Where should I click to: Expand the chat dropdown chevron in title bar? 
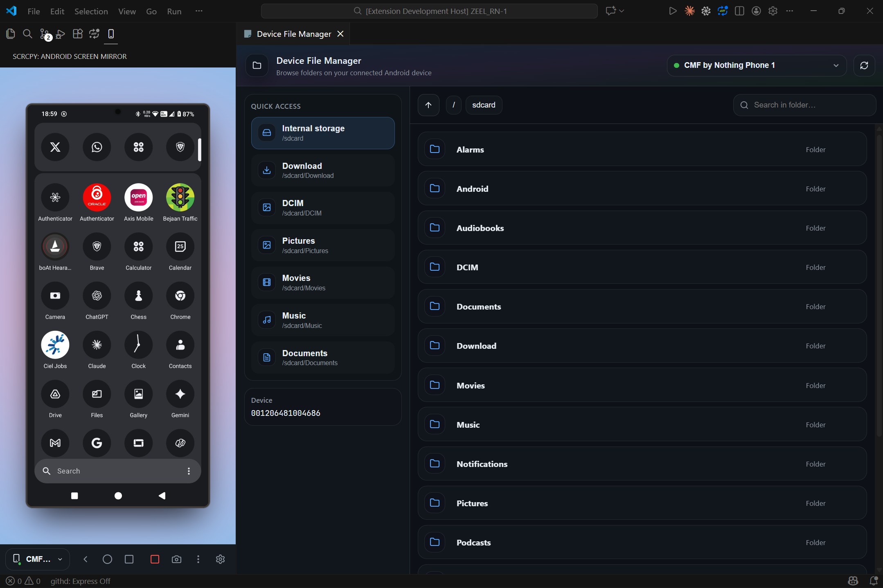tap(622, 11)
